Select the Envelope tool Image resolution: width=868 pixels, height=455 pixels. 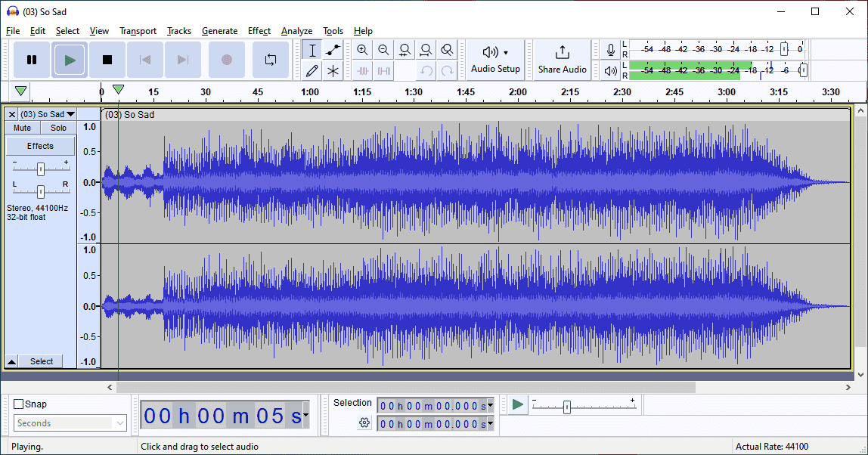[333, 51]
